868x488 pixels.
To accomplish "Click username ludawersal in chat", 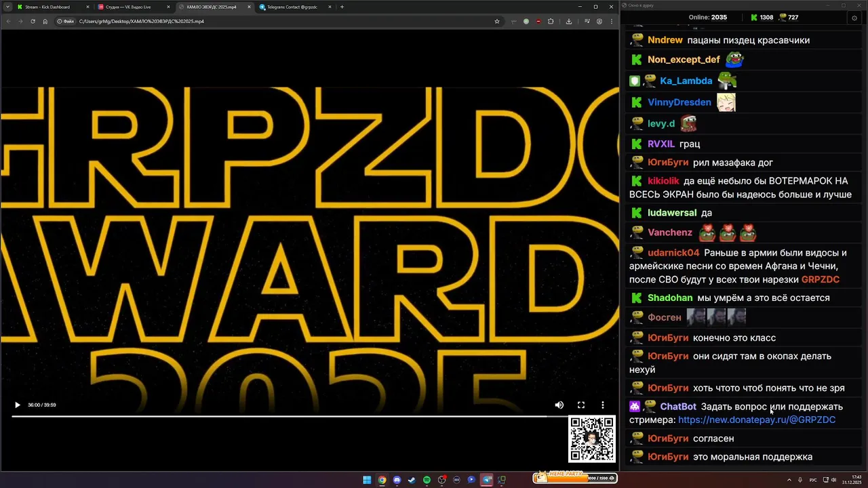I will point(672,213).
